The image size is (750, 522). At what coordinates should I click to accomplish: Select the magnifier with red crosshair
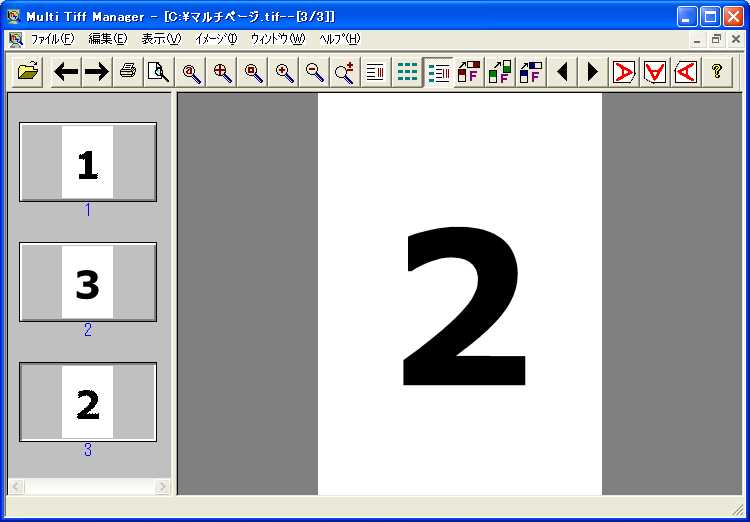click(221, 72)
